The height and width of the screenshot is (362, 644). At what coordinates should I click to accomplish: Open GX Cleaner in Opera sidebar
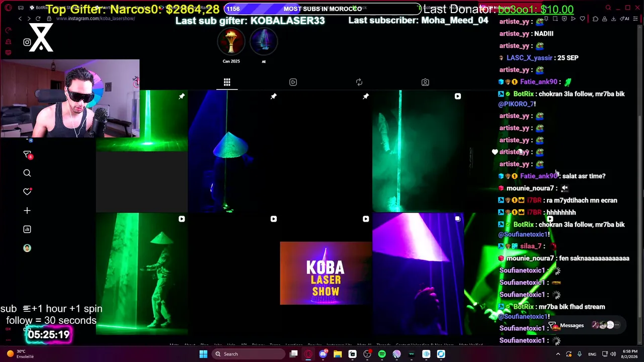[8, 41]
